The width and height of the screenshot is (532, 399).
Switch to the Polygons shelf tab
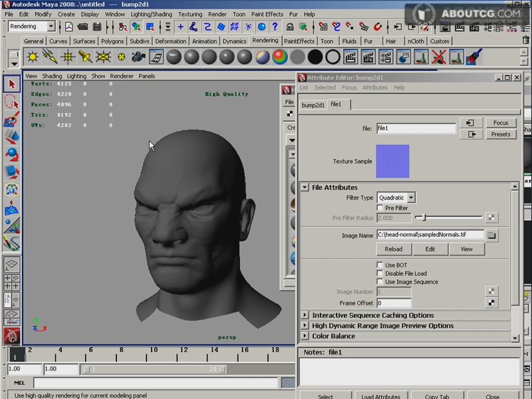112,41
